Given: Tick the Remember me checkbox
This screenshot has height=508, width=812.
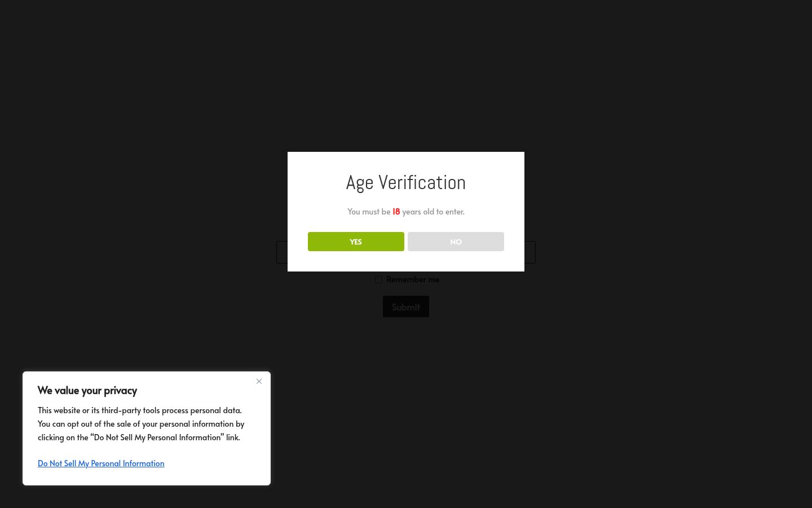Looking at the screenshot, I should (379, 279).
